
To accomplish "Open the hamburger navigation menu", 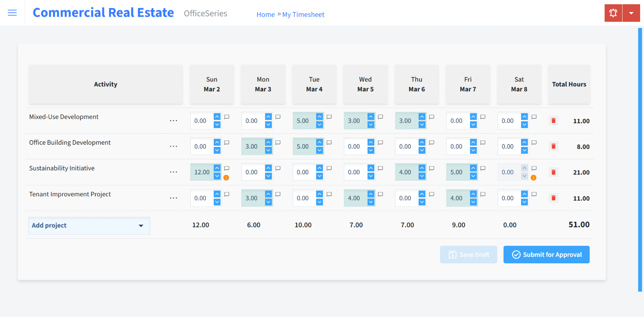I will [12, 12].
